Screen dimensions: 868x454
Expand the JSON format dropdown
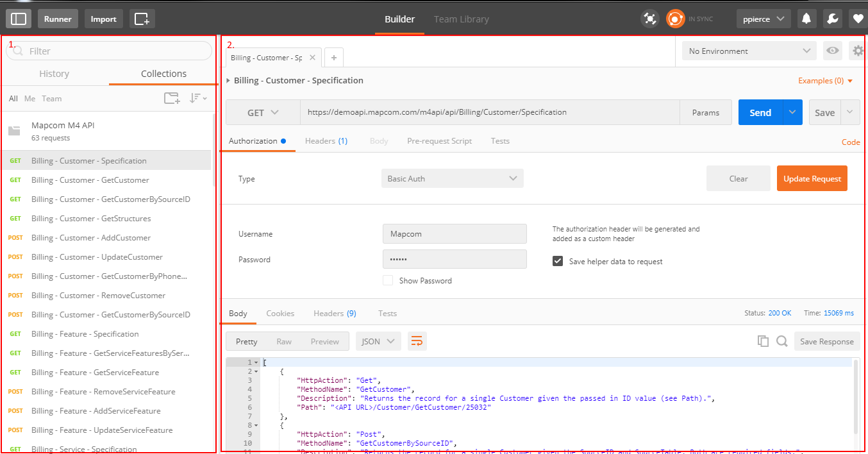378,341
